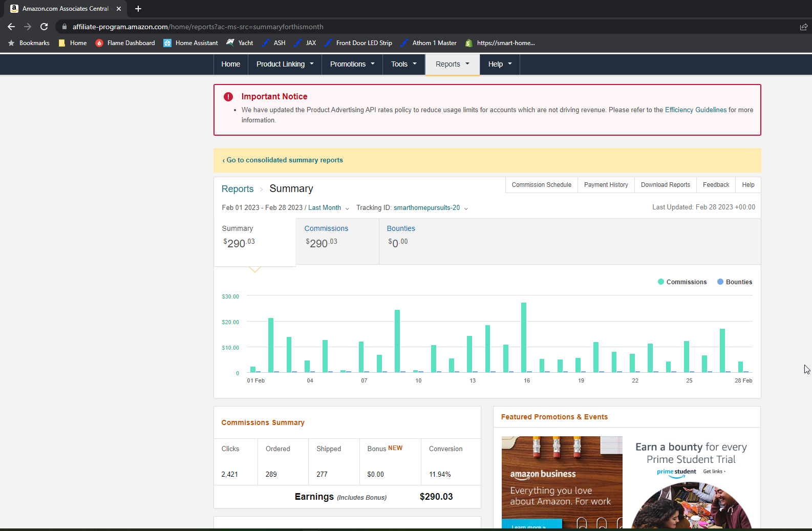Expand the Tools menu
Screen dimensions: 812x531
[404, 64]
